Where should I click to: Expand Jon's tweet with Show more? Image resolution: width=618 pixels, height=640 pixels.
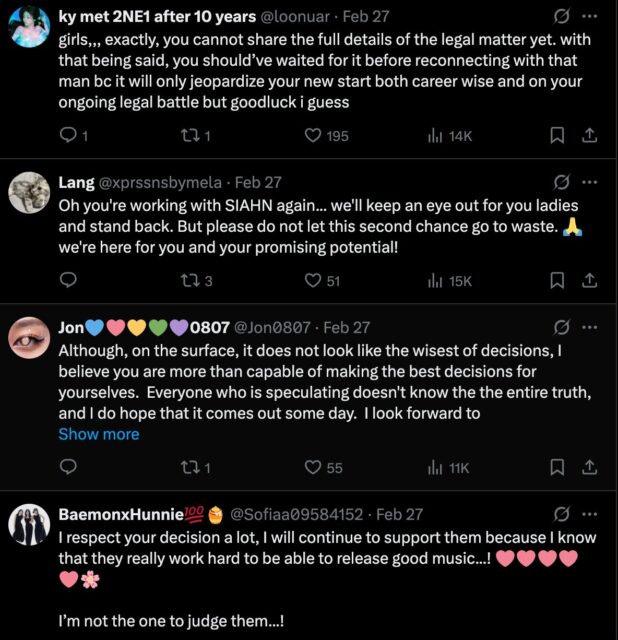[x=98, y=434]
